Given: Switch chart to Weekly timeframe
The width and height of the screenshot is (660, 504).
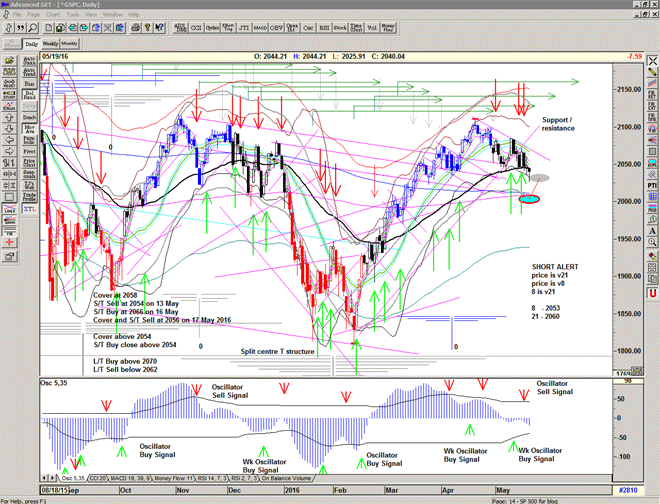Looking at the screenshot, I should pyautogui.click(x=50, y=45).
